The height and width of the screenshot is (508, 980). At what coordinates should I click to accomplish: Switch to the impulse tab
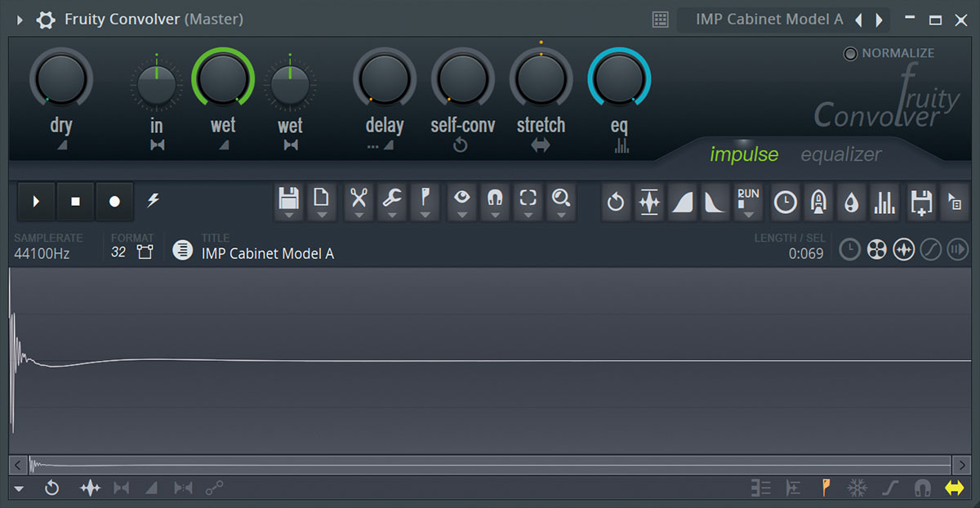pyautogui.click(x=744, y=154)
